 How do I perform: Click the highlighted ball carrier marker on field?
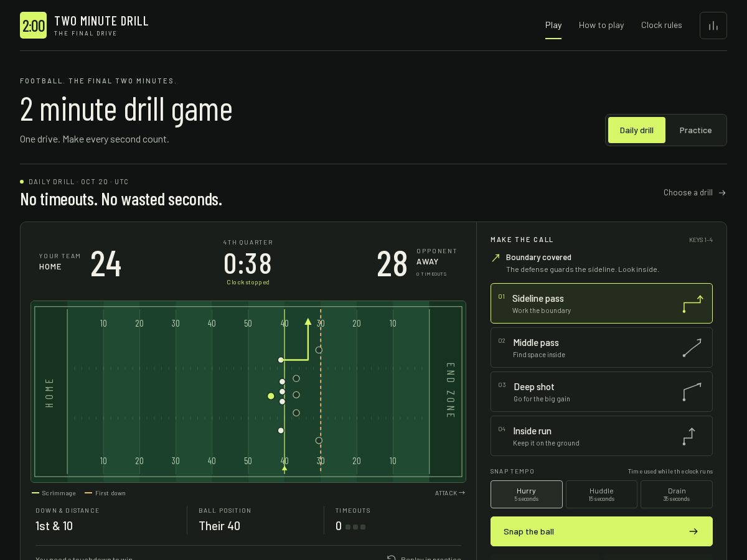271,396
